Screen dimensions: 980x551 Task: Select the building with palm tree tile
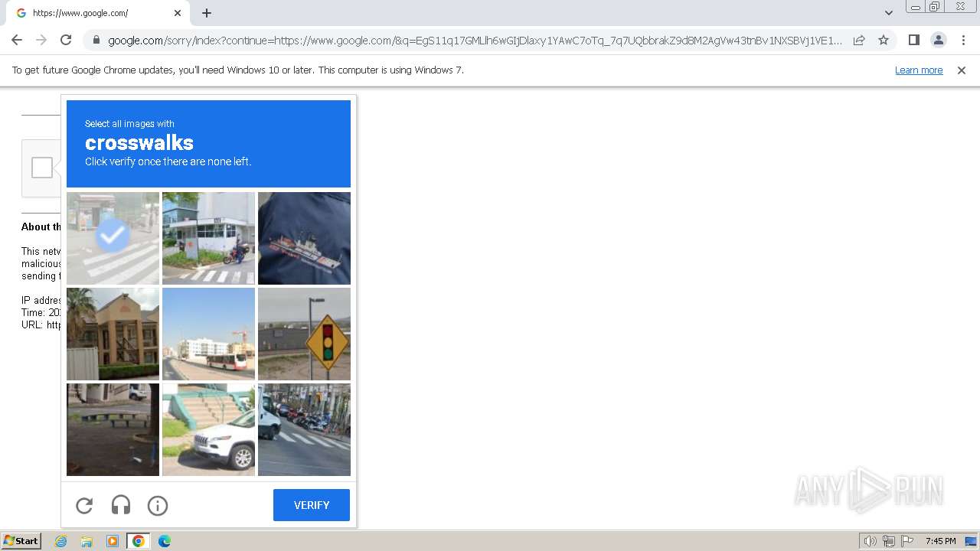point(113,334)
